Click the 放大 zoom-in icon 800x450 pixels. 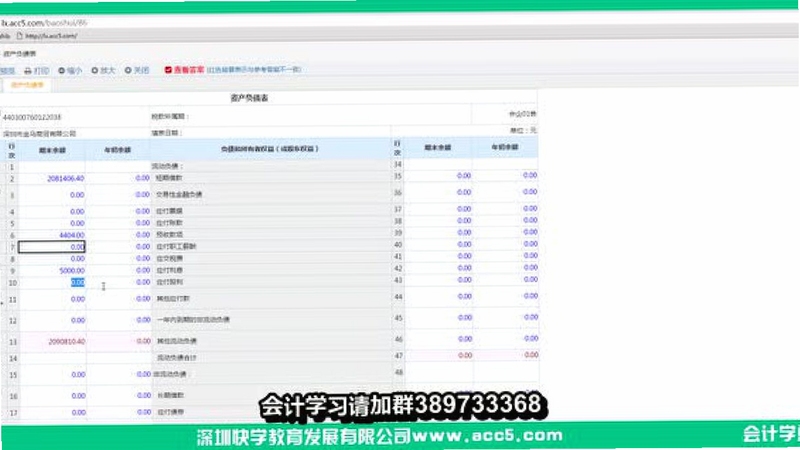(x=94, y=70)
